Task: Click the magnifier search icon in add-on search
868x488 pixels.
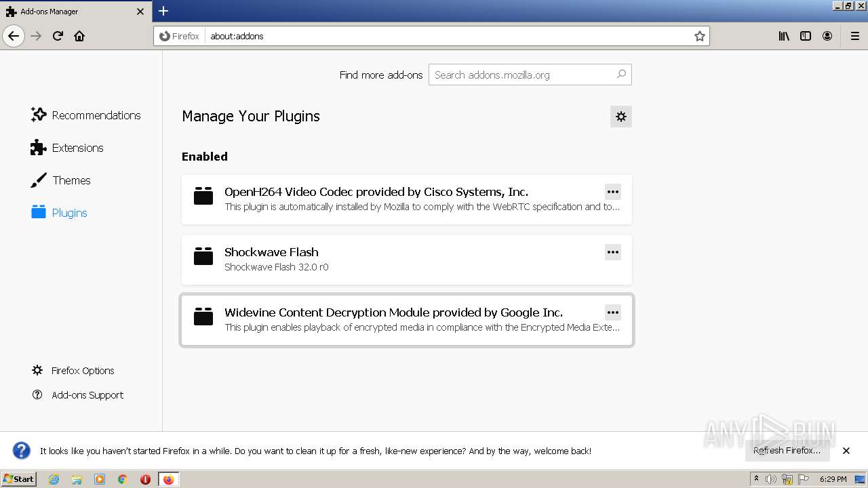Action: point(621,75)
